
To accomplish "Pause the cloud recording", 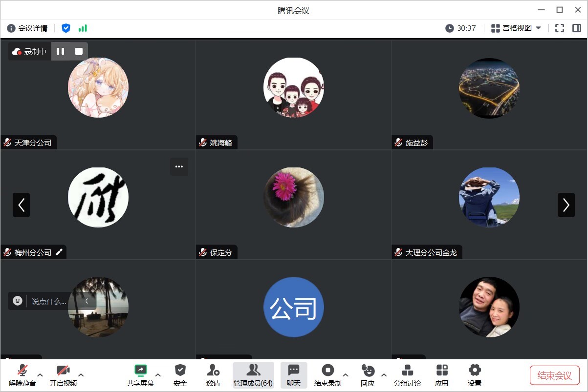I will 61,51.
